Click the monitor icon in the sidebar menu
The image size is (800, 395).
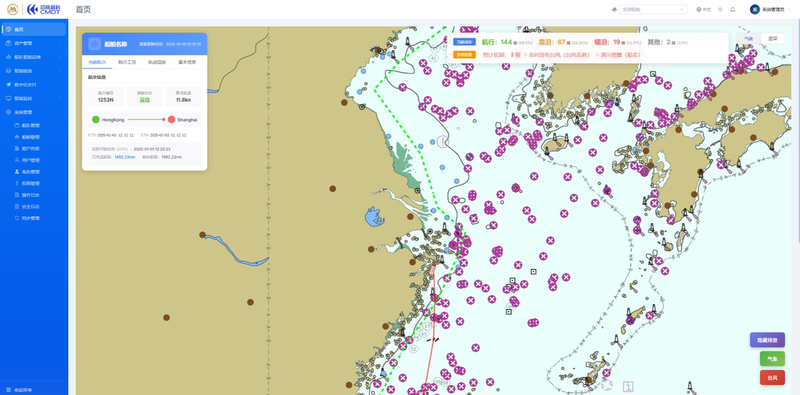pos(8,98)
